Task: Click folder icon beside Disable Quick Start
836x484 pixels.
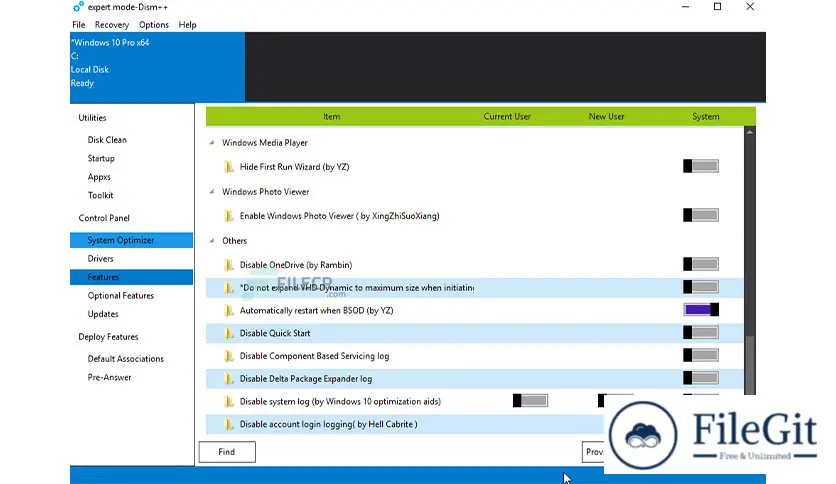Action: coord(229,333)
